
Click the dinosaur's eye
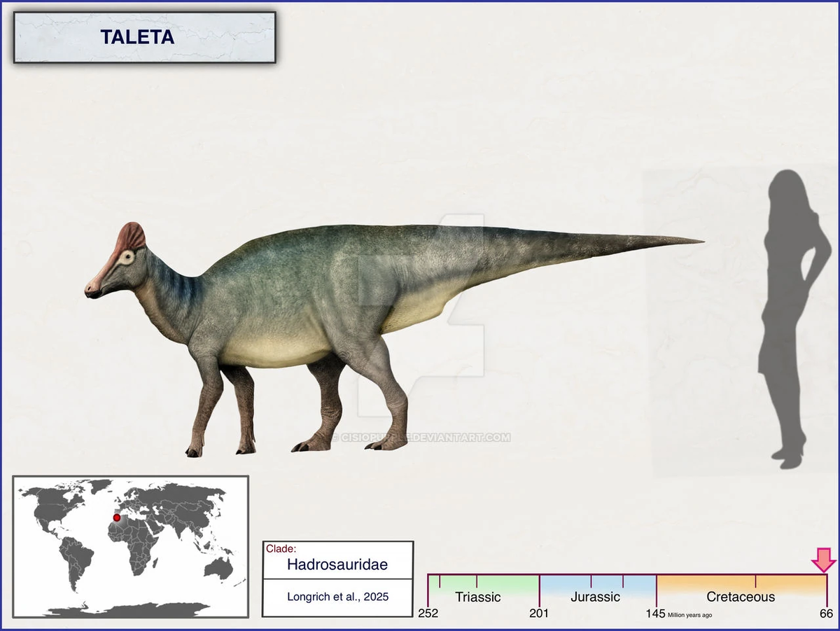[127, 258]
